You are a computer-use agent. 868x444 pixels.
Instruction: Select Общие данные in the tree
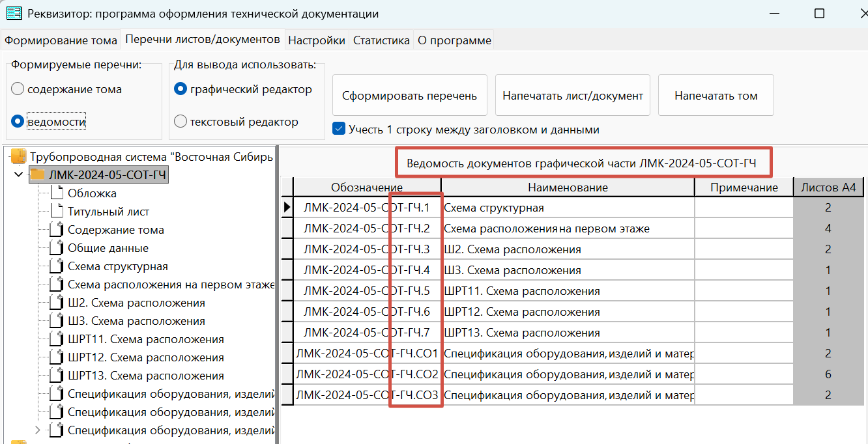pos(108,247)
